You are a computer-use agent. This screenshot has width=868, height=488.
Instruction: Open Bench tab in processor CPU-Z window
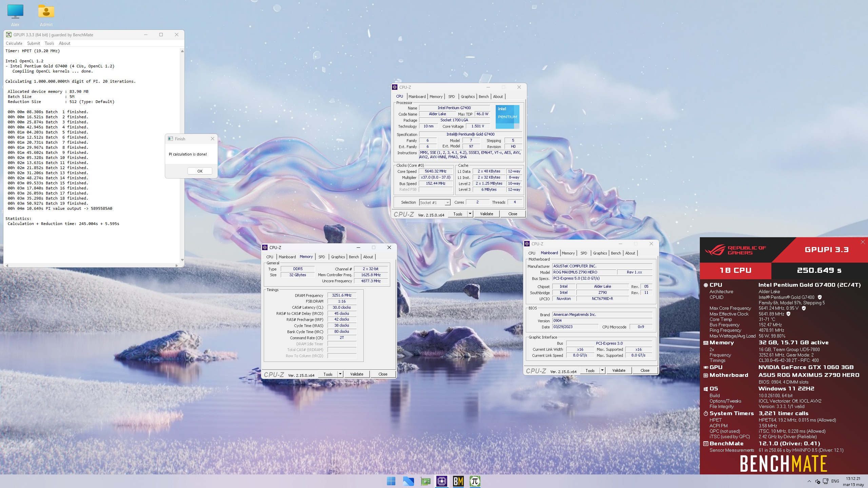pos(484,97)
